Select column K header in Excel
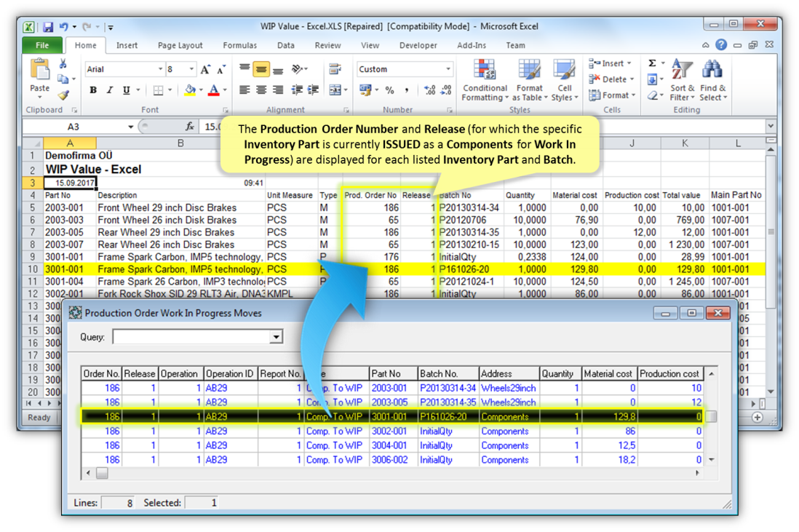This screenshot has height=532, width=799. 685,143
